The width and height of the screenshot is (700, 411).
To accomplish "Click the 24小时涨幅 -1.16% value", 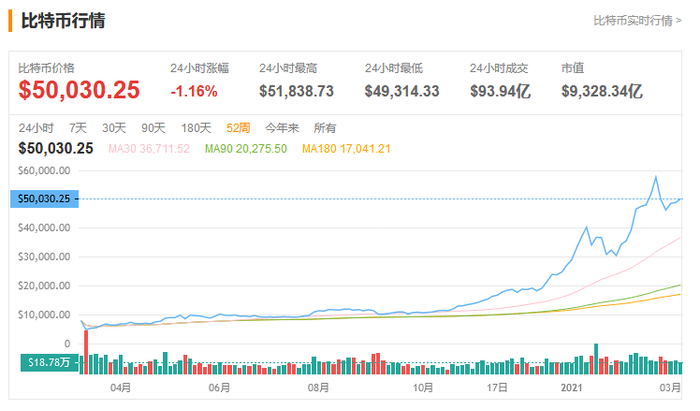I will tap(194, 91).
